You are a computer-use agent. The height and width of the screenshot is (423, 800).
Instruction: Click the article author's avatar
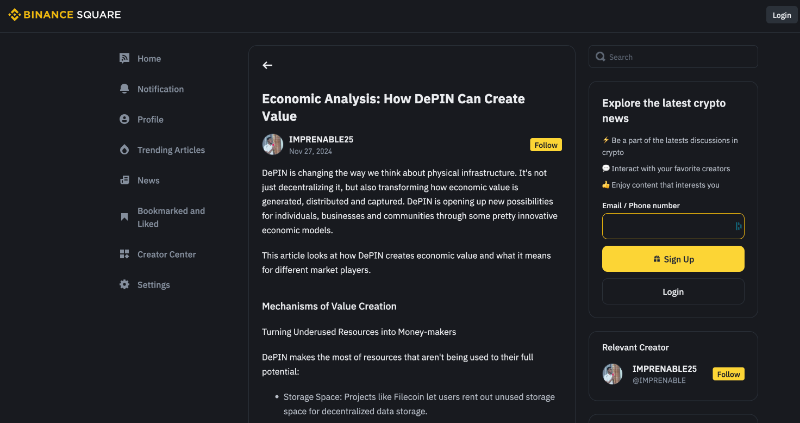point(272,144)
